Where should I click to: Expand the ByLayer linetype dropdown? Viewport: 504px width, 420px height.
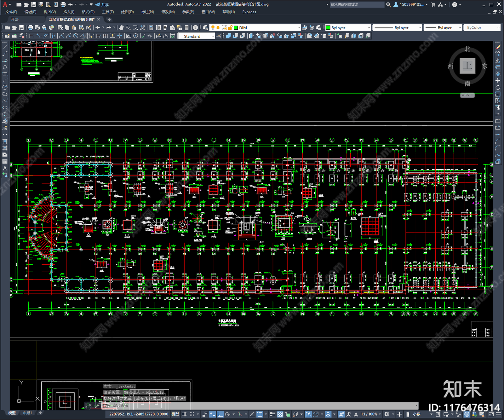419,28
